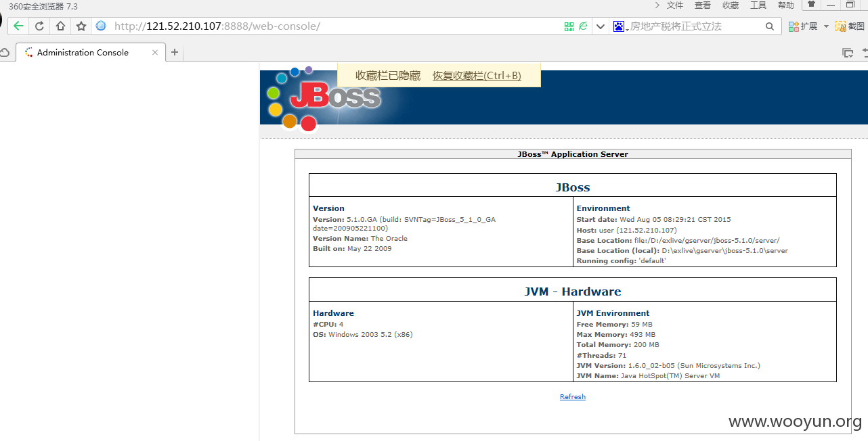The image size is (868, 441).
Task: Click the 截图 screenshot tool
Action: [x=850, y=26]
